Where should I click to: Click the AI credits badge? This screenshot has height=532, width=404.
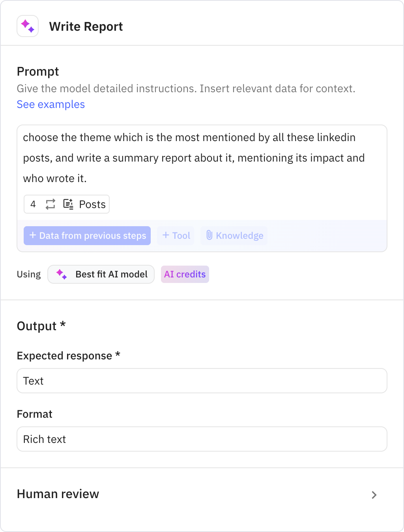coord(185,274)
